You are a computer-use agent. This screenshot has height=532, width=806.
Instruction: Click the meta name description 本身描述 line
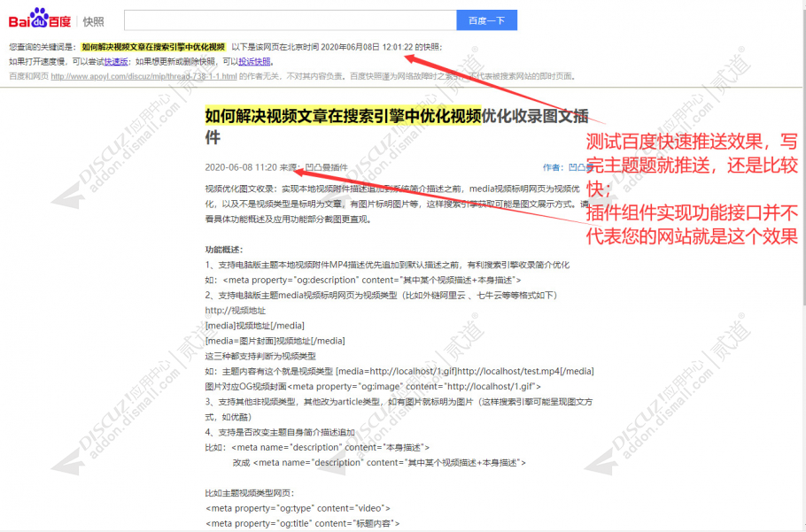[x=317, y=447]
